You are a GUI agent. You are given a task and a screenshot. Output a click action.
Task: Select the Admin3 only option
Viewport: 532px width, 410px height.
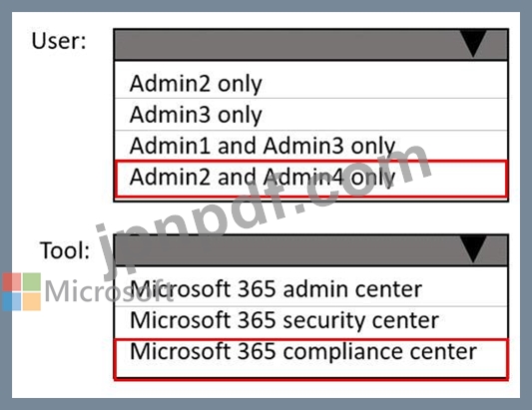tap(310, 115)
